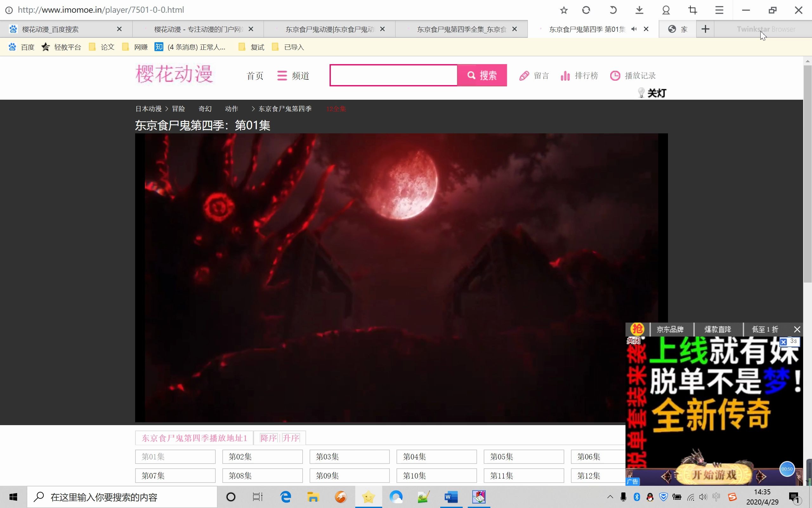Viewport: 812px width, 508px height.
Task: Close game ad via 3s countdown X
Action: point(783,342)
